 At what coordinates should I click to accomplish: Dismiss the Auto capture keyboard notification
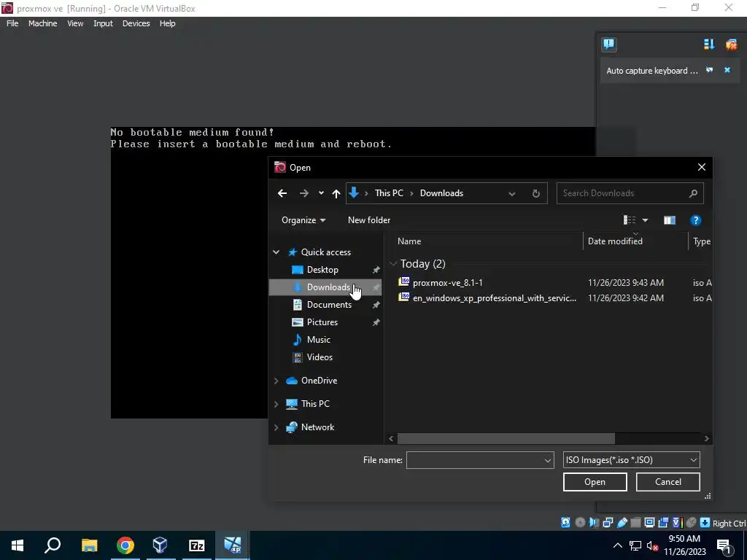click(x=727, y=70)
